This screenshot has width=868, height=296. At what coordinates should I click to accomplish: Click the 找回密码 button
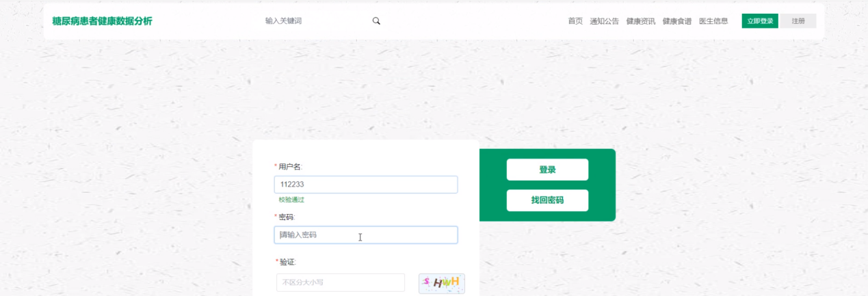coord(547,200)
